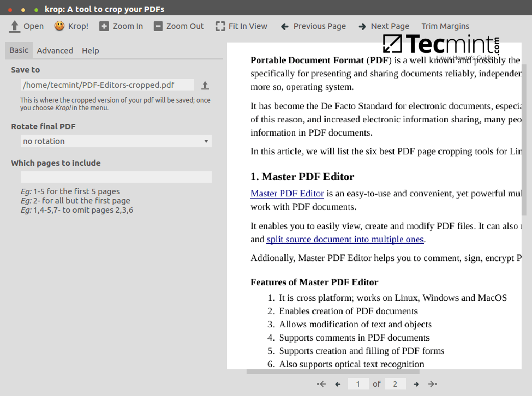This screenshot has width=532, height=396.
Task: Click the Zoom In plus icon
Action: click(x=104, y=26)
